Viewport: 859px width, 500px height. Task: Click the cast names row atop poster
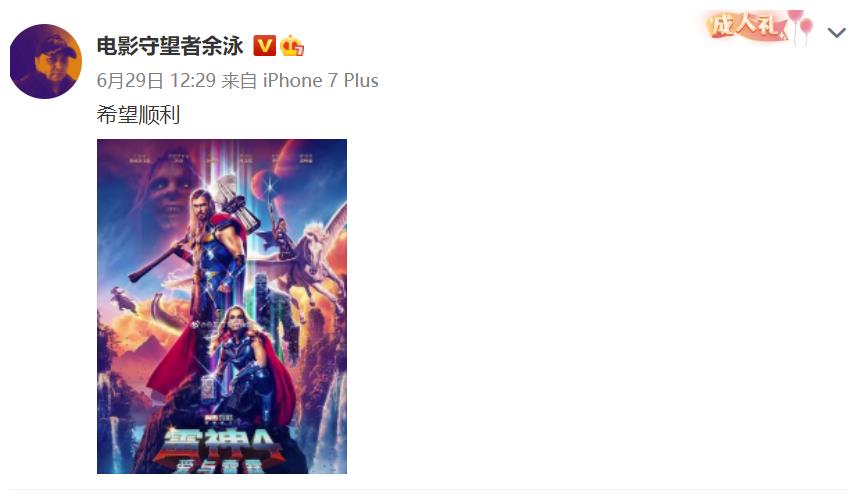(222, 158)
